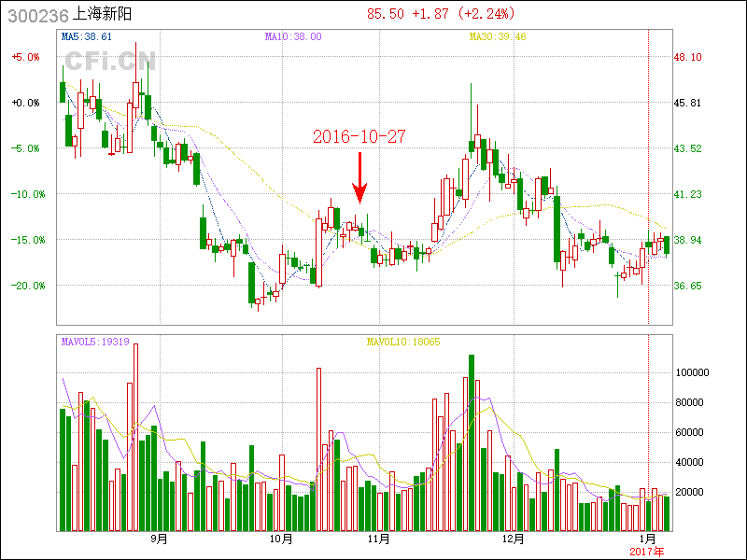The image size is (747, 560).
Task: Click the large red candlestick in mid-October
Action: coord(318,252)
